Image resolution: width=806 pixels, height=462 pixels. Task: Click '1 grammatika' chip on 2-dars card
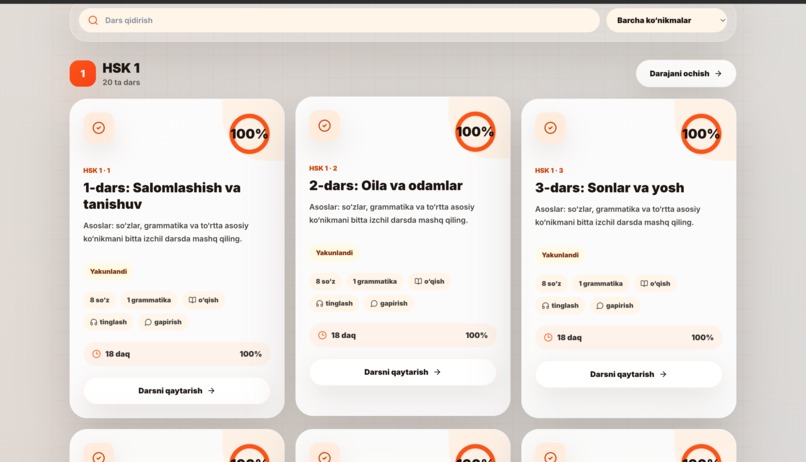[374, 282]
